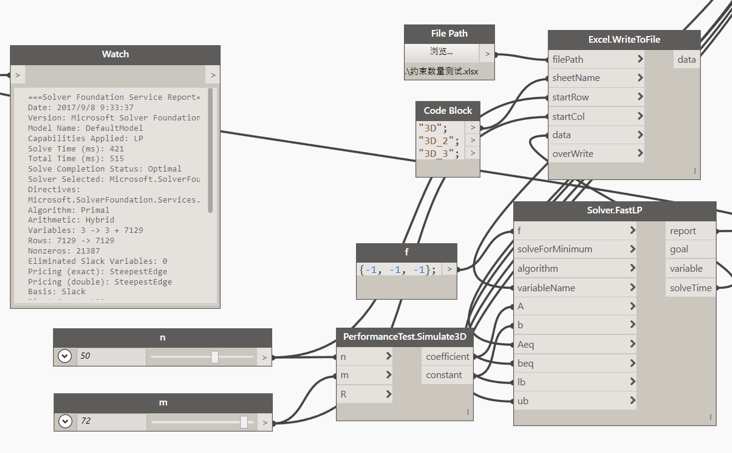This screenshot has width=732, height=453.
Task: Click the report output of Solver.FastLP
Action: coord(684,231)
